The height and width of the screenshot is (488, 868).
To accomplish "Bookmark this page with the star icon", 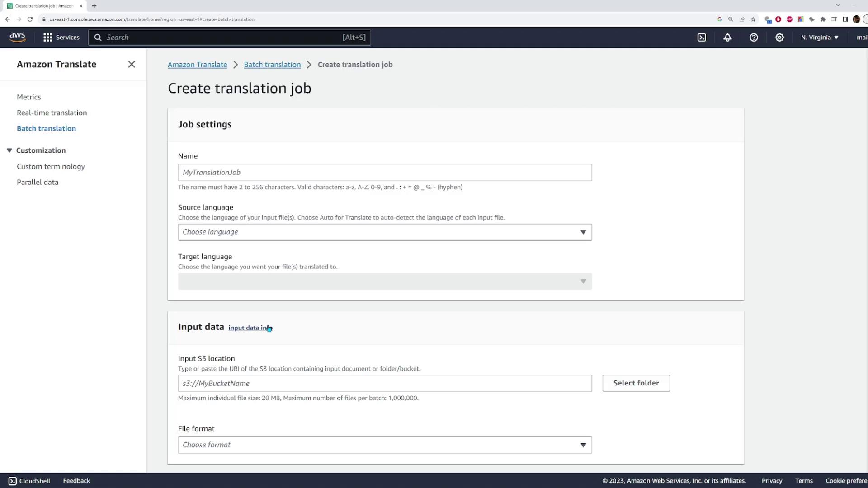I will tap(753, 19).
